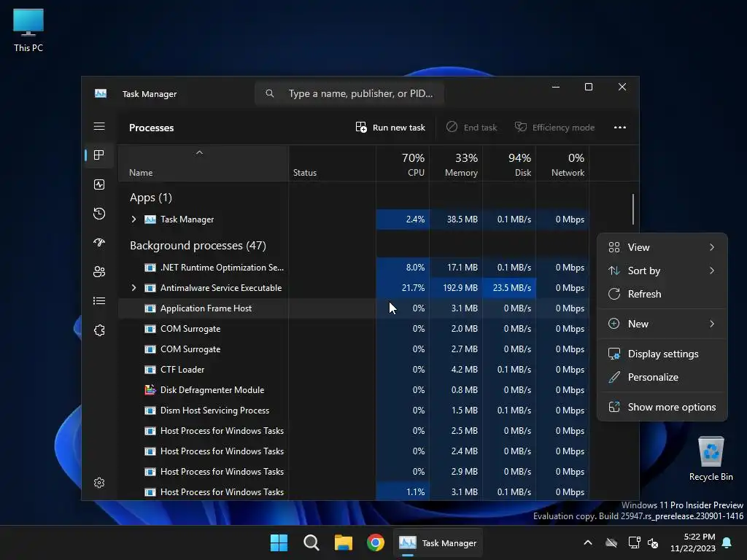Expand the Antimalware Service Executable row
This screenshot has width=747, height=560.
pyautogui.click(x=134, y=287)
